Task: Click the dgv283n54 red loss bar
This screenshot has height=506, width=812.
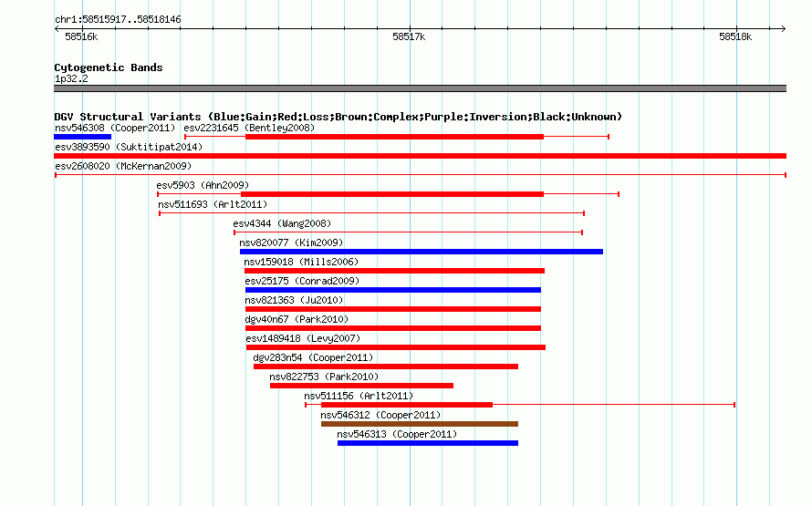Action: coord(386,367)
